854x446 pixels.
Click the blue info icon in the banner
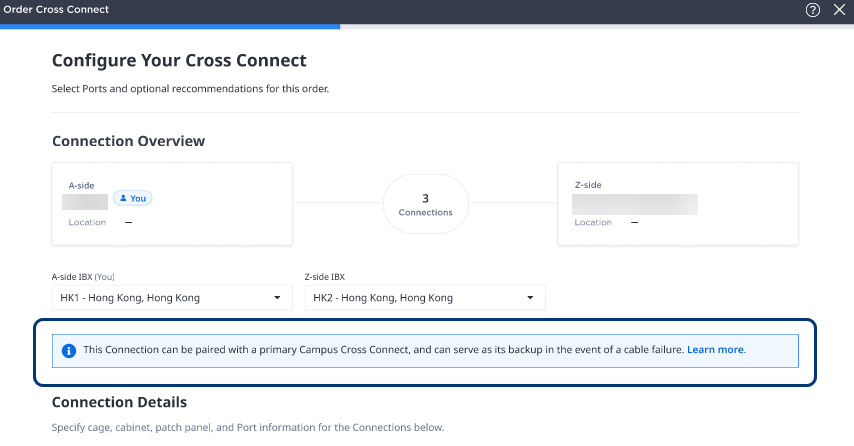click(x=69, y=351)
